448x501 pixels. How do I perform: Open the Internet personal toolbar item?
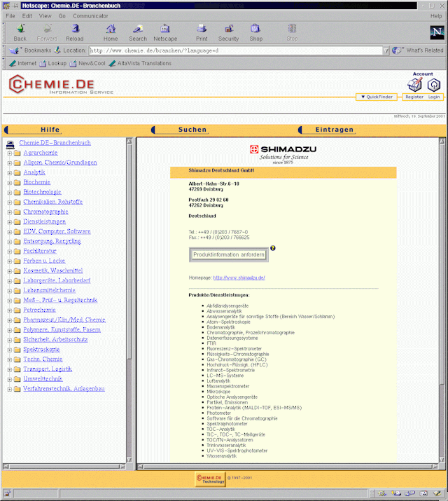(23, 63)
